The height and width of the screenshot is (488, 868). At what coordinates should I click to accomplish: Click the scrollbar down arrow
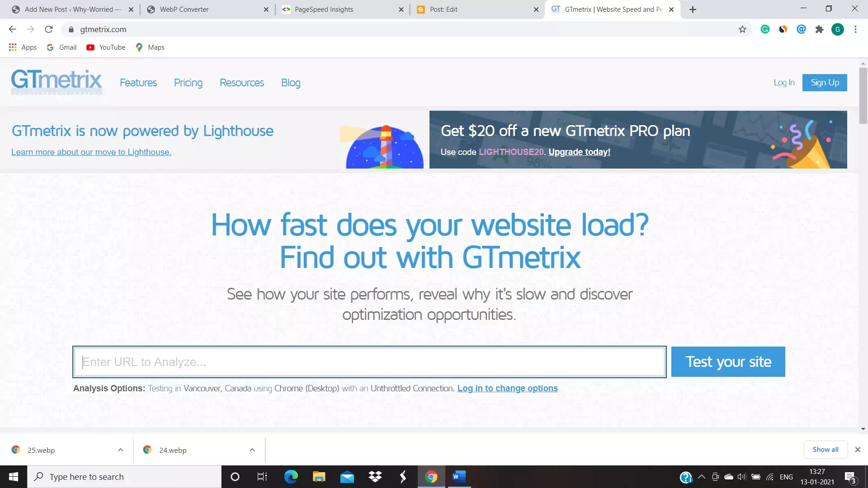pos(863,429)
